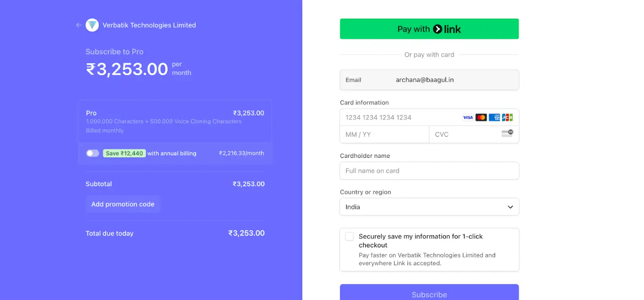Focus the card number field
This screenshot has height=300, width=644.
[x=429, y=118]
